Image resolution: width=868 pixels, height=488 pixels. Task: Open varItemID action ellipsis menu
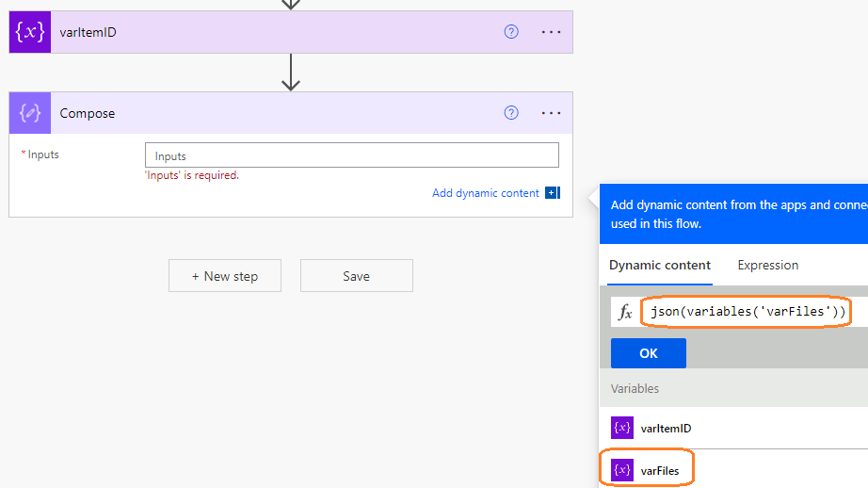(551, 32)
